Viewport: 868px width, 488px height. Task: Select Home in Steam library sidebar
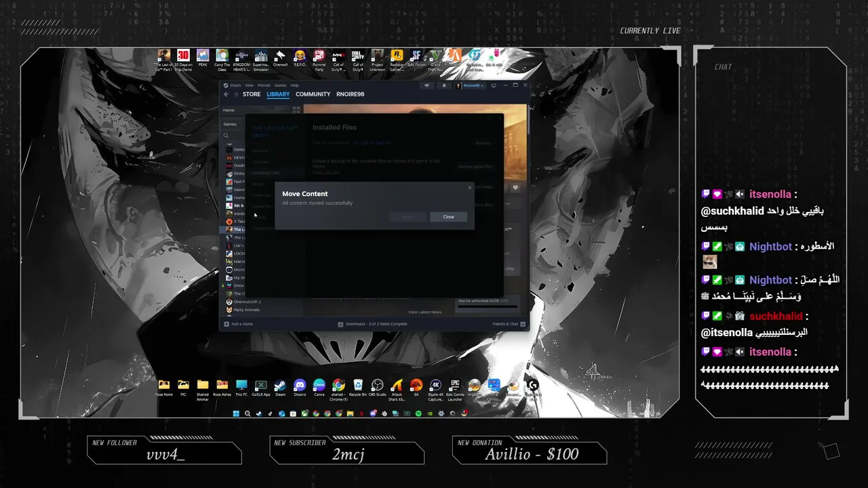point(229,110)
